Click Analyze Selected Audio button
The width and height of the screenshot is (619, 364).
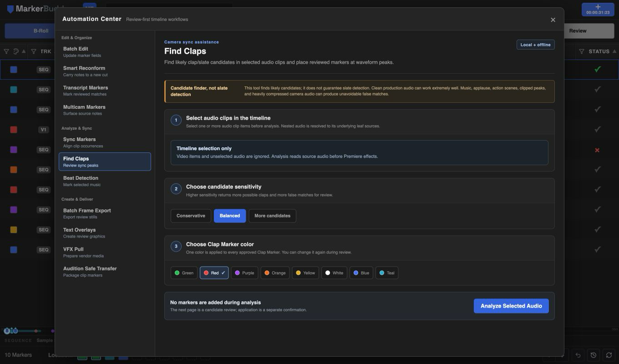pyautogui.click(x=511, y=306)
